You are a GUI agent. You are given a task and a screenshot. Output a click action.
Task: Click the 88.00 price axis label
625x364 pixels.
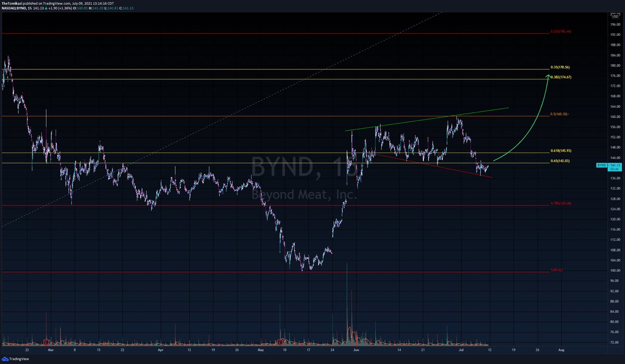614,301
